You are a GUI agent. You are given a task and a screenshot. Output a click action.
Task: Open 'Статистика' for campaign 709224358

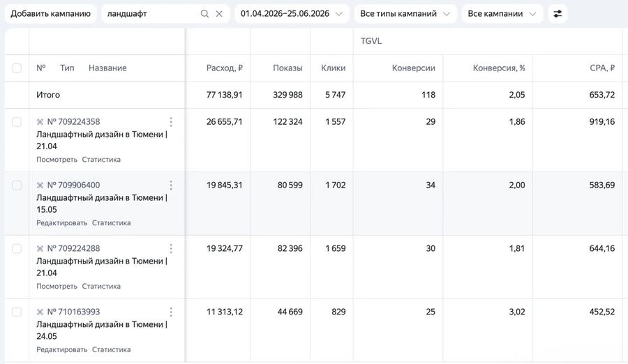click(x=101, y=160)
